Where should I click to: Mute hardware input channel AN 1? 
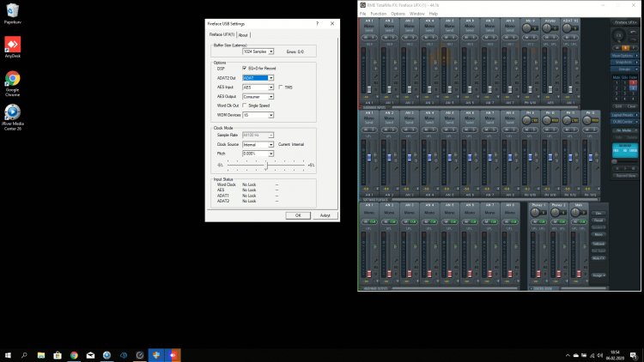(x=366, y=38)
